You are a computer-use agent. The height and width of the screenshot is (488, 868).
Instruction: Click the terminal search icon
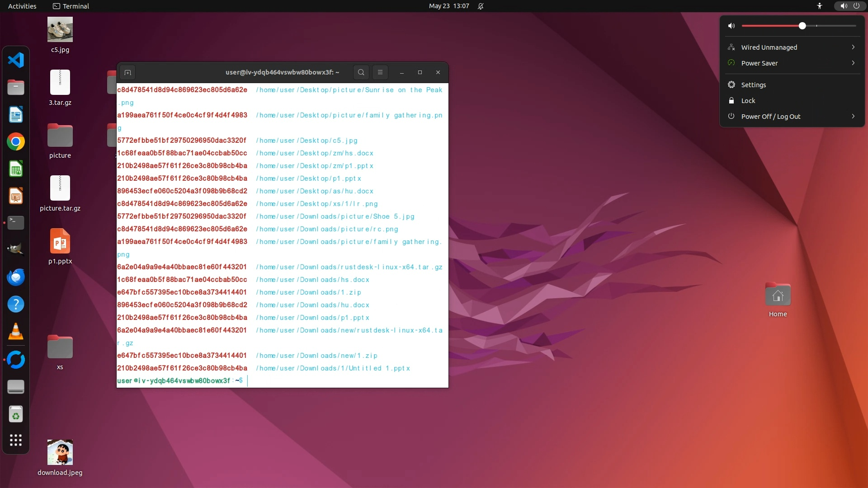pos(361,72)
